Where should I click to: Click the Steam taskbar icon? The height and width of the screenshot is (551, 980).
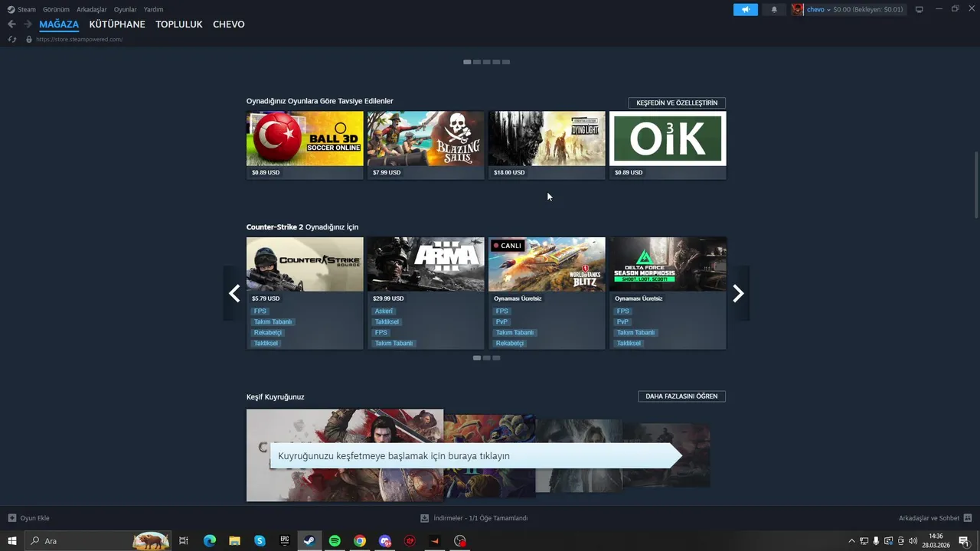(x=309, y=541)
